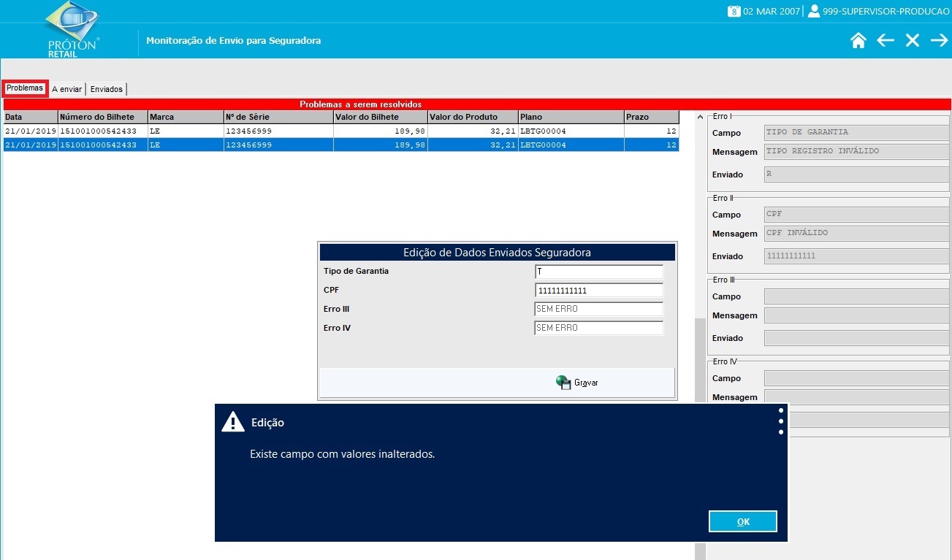Screen dimensions: 952x560
Task: Click the Gravar button label
Action: tap(586, 383)
